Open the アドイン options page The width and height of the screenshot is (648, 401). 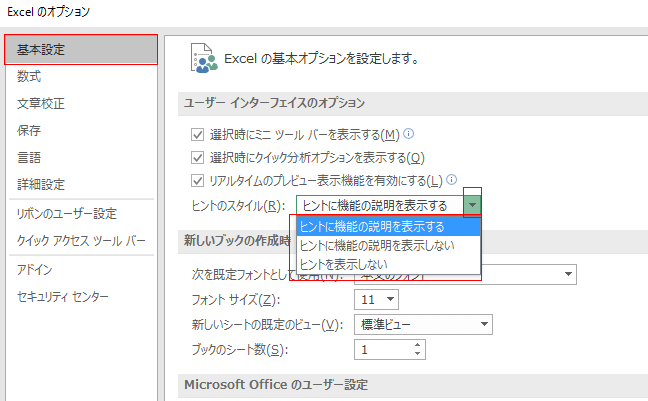pos(34,270)
